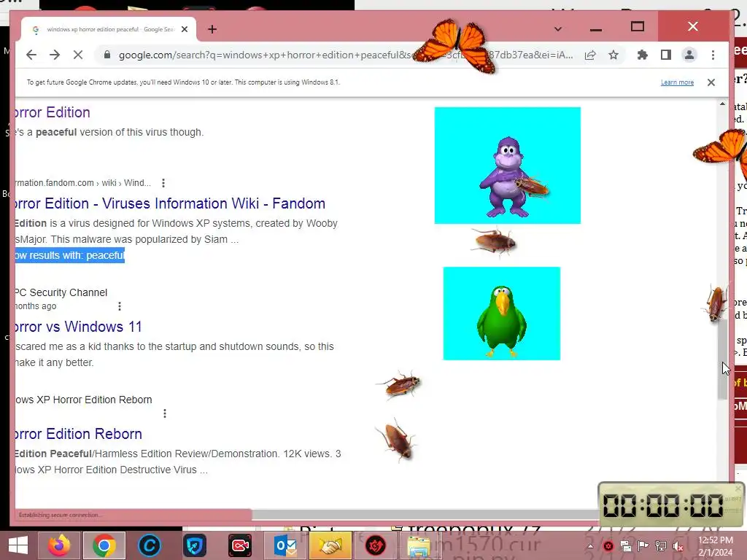Click the page's vertical scrollbar thumb
The height and width of the screenshot is (560, 747).
723,359
